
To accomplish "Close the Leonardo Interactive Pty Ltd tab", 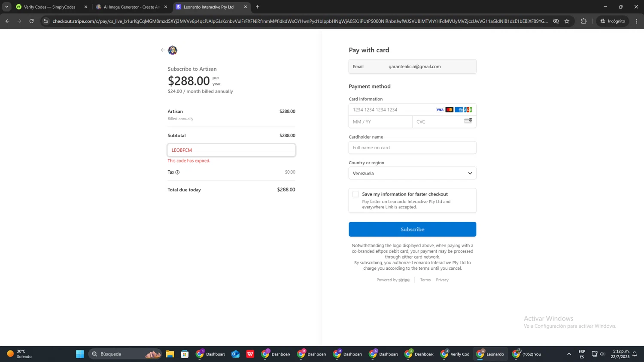I will point(246,7).
